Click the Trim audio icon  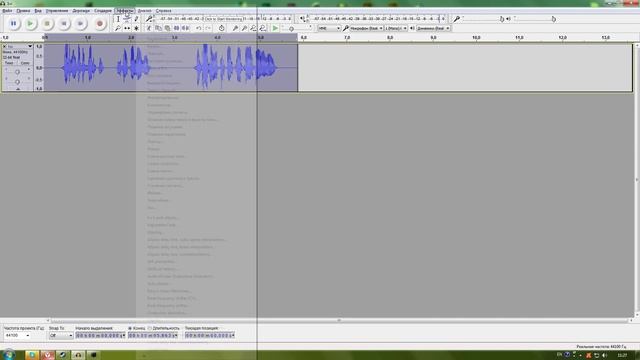tap(177, 28)
